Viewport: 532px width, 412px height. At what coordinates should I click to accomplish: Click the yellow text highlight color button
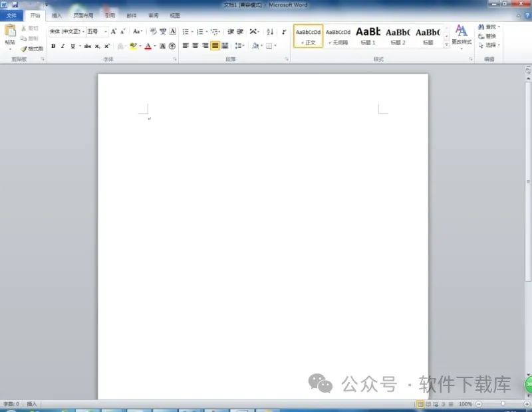(x=134, y=46)
